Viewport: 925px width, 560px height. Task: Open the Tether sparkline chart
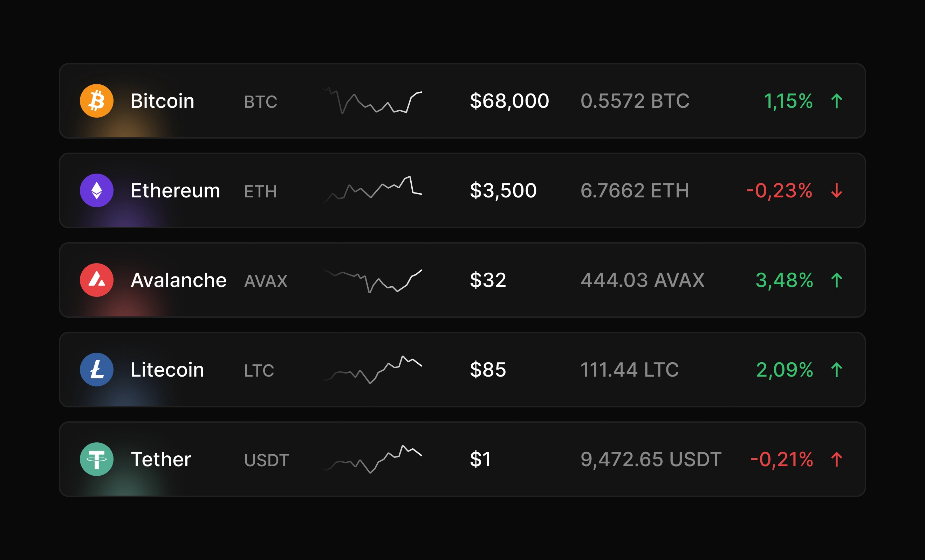pyautogui.click(x=372, y=459)
